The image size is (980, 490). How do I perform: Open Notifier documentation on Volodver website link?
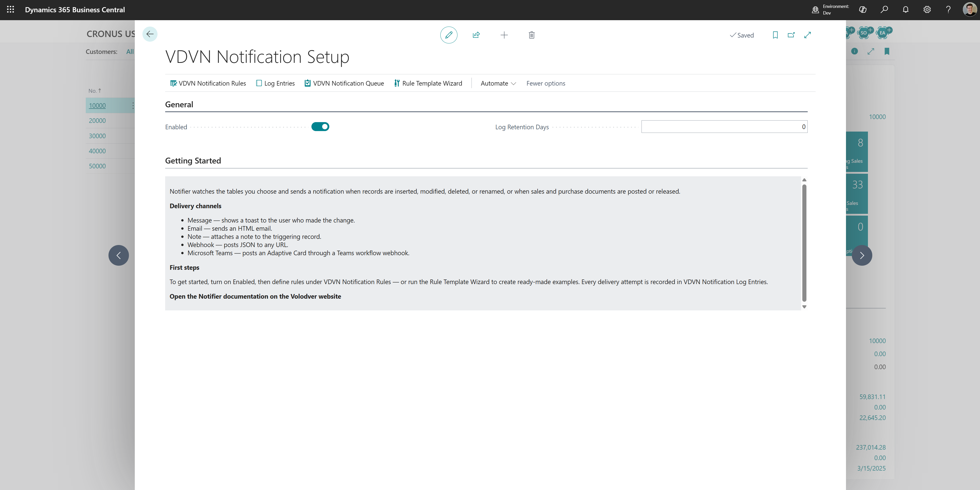(x=255, y=296)
